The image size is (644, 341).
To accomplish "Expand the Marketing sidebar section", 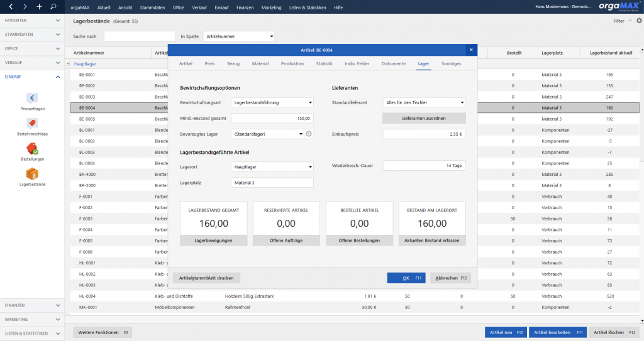I will 33,319.
